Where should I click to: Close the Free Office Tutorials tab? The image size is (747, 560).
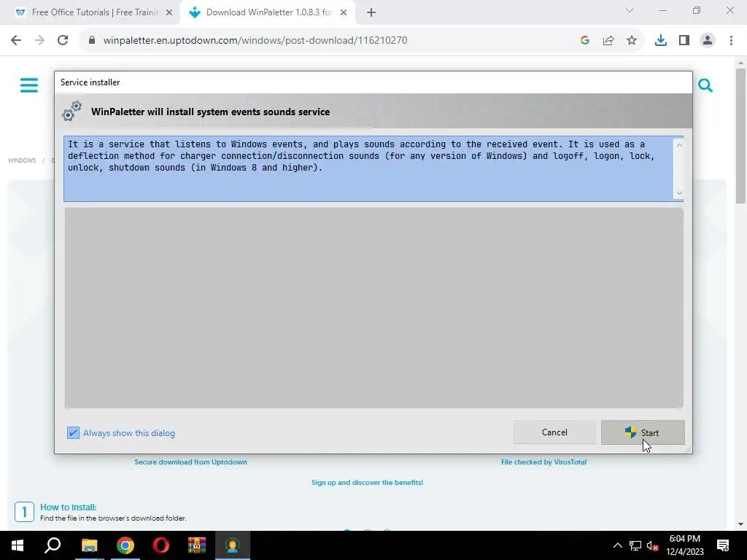(x=169, y=12)
